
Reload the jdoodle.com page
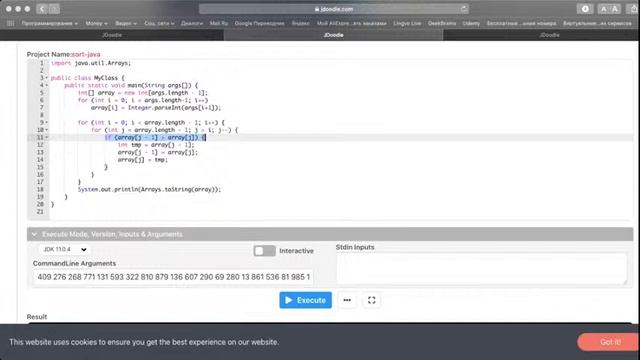point(464,9)
